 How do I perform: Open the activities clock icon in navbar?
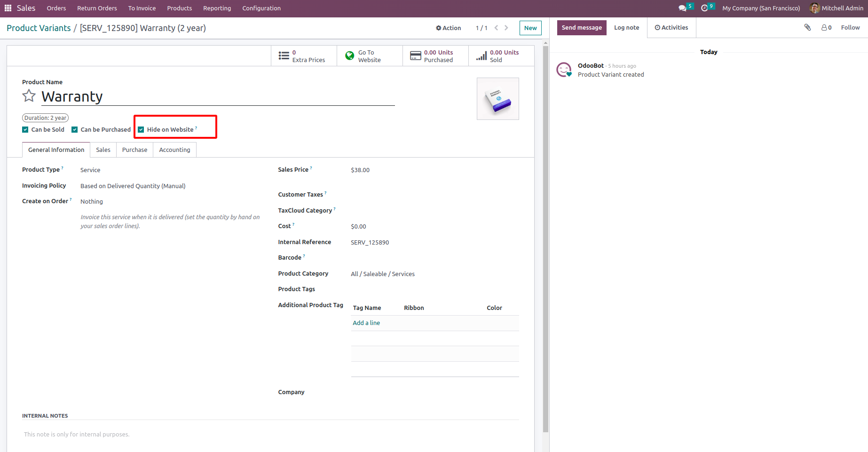tap(704, 8)
